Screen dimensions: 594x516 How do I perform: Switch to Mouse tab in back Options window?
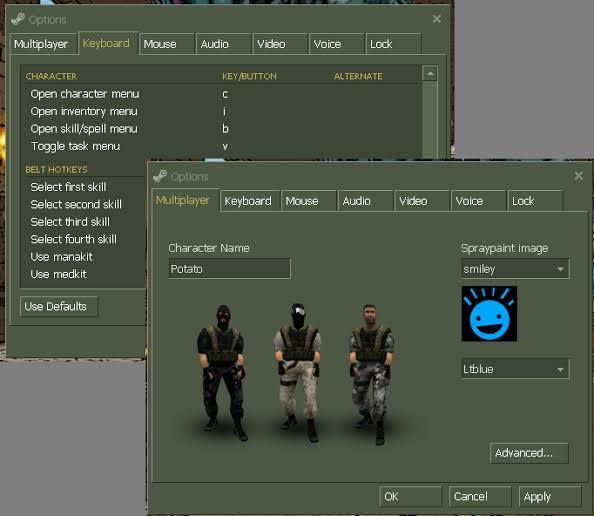pyautogui.click(x=166, y=44)
